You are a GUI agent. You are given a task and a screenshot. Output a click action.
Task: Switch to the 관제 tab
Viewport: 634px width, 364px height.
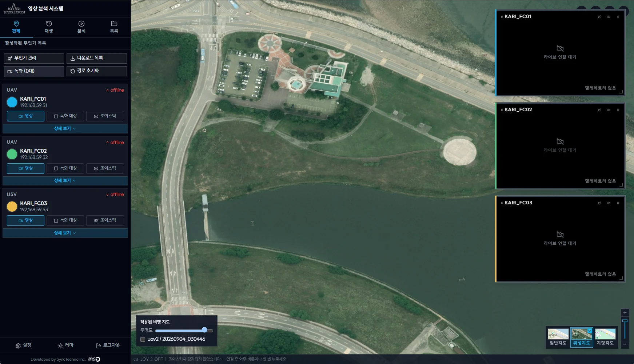pos(16,27)
